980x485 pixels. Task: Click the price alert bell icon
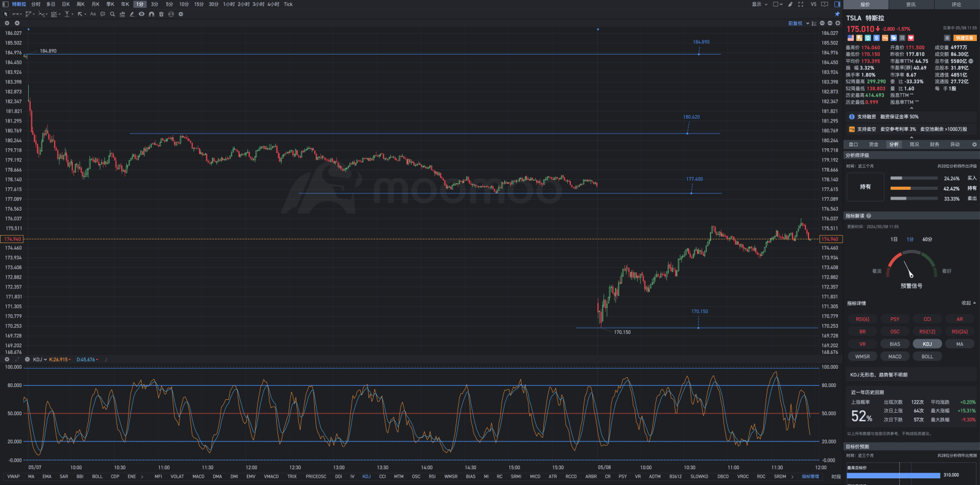pos(947,38)
